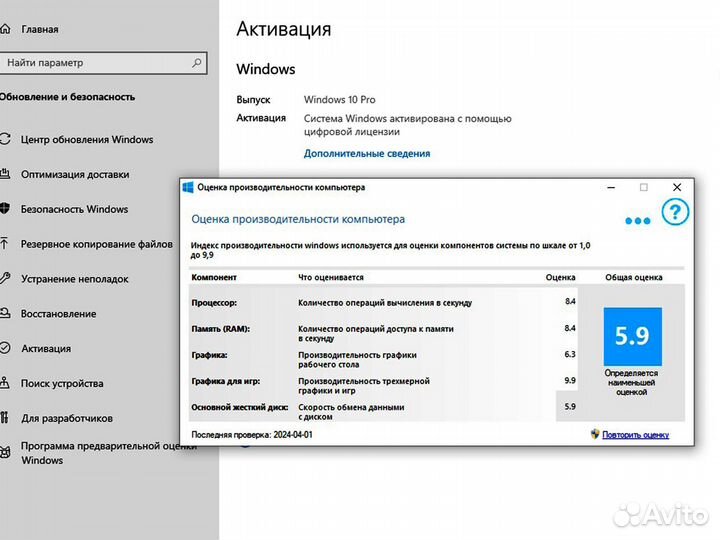Click the Home icon next to Главная
This screenshot has width=720, height=540.
[5, 30]
